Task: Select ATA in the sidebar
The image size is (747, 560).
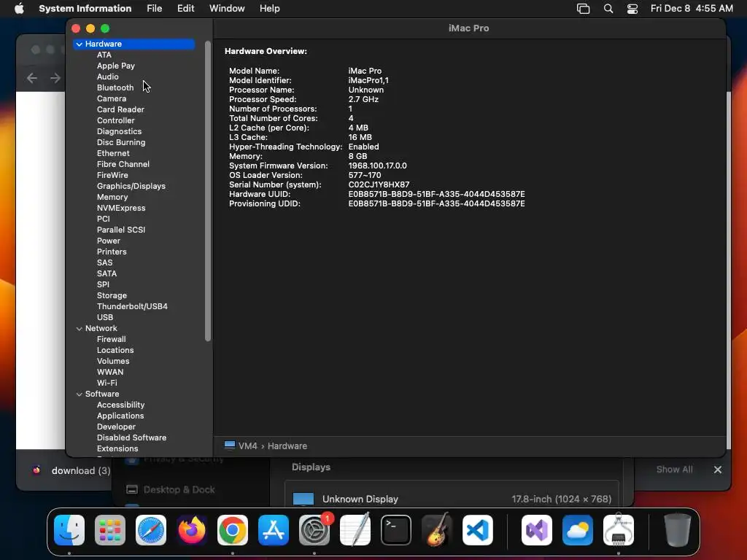Action: pos(104,55)
